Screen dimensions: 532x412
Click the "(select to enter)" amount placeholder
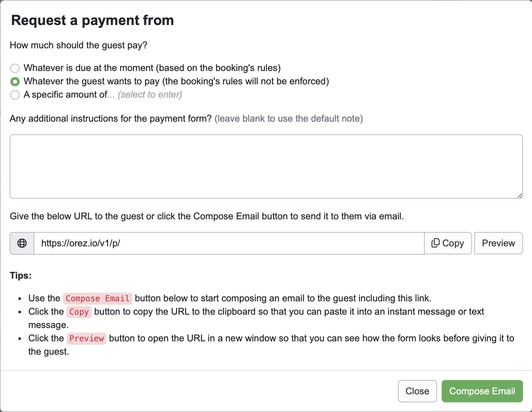click(x=150, y=95)
